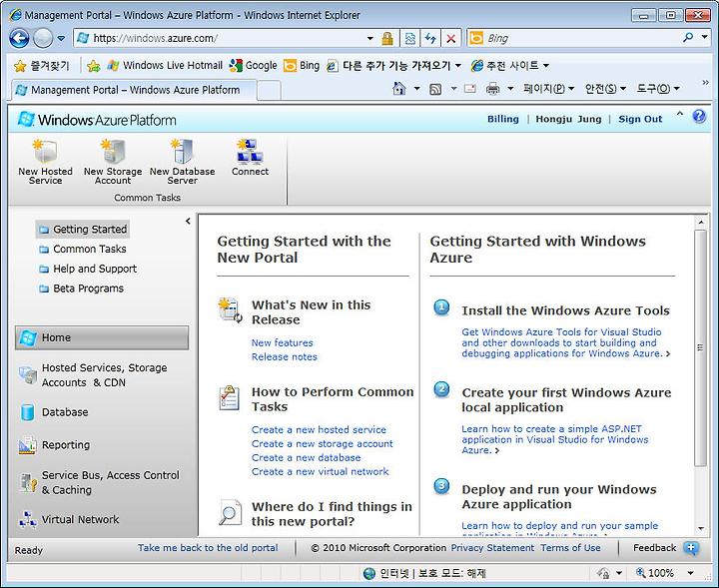Screen dimensions: 719x588
Task: Open the Terms of Use link
Action: coord(570,548)
